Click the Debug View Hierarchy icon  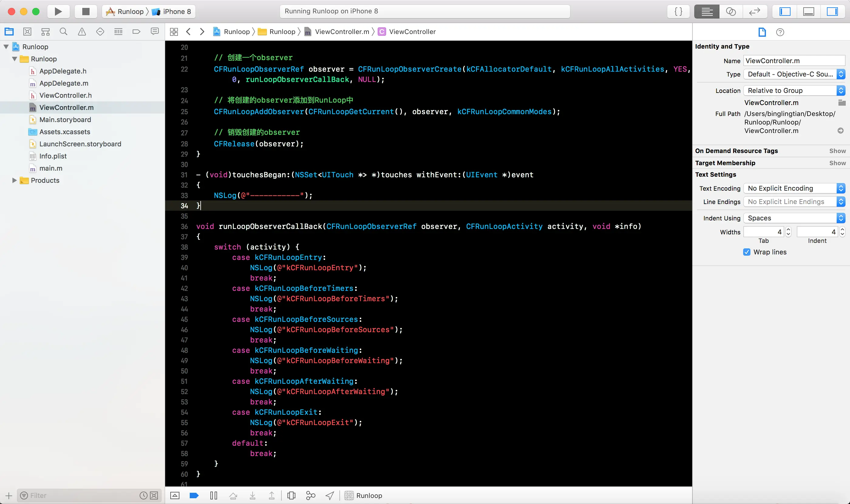tap(291, 495)
